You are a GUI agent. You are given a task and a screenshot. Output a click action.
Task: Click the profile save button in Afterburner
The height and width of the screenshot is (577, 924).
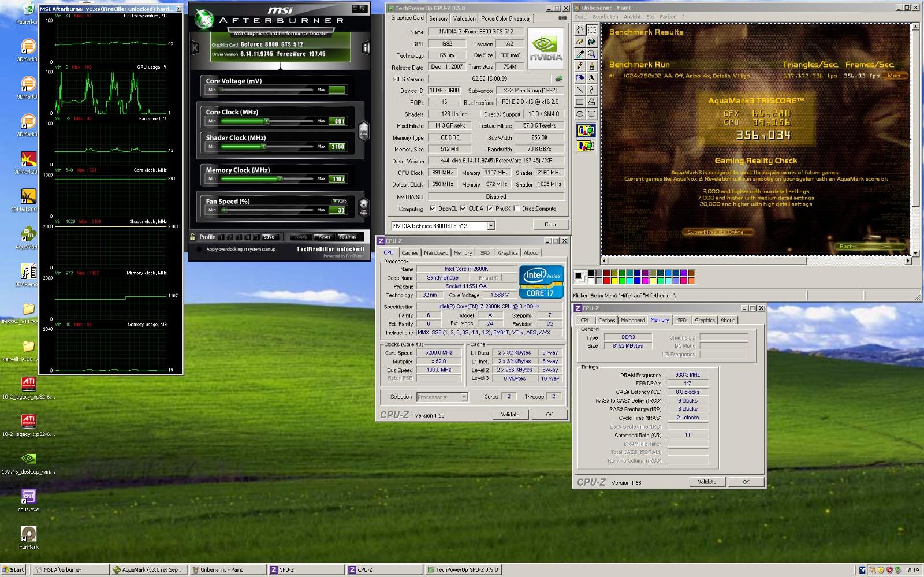point(269,237)
